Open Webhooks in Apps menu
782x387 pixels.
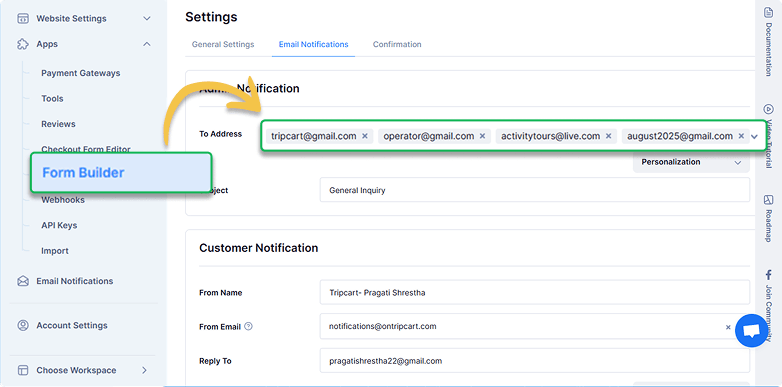pyautogui.click(x=63, y=200)
